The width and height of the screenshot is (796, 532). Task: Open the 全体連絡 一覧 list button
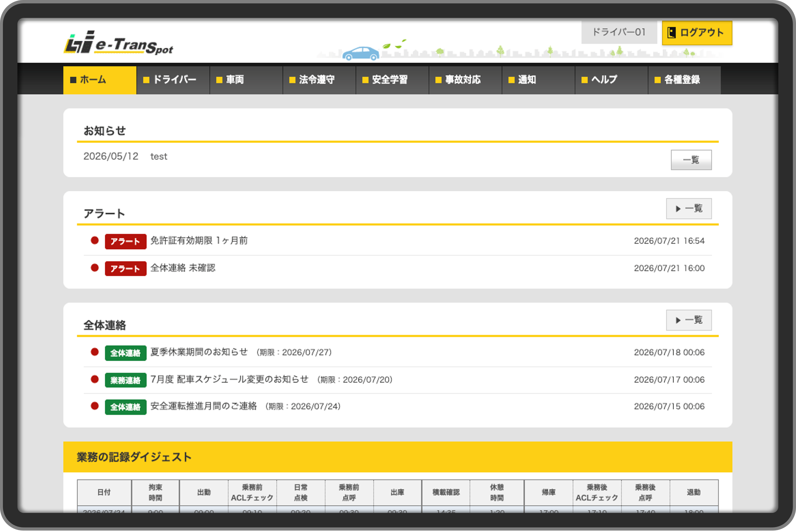(x=689, y=320)
